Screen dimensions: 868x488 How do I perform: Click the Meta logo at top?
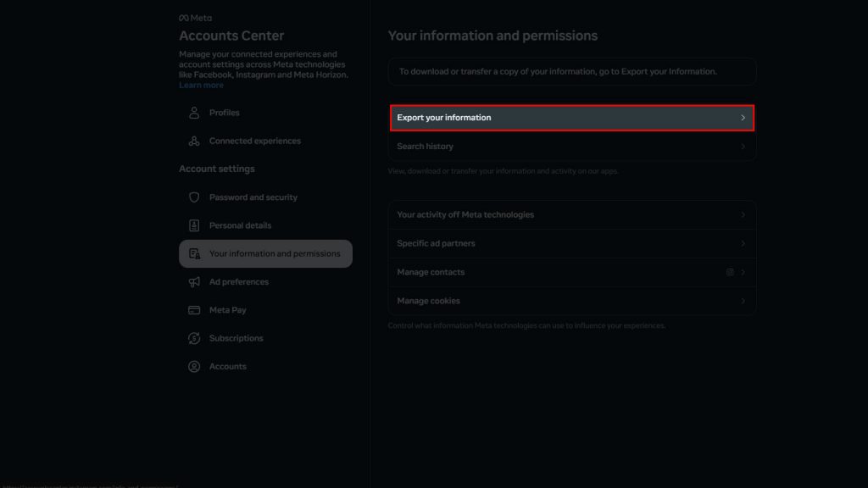pyautogui.click(x=195, y=18)
